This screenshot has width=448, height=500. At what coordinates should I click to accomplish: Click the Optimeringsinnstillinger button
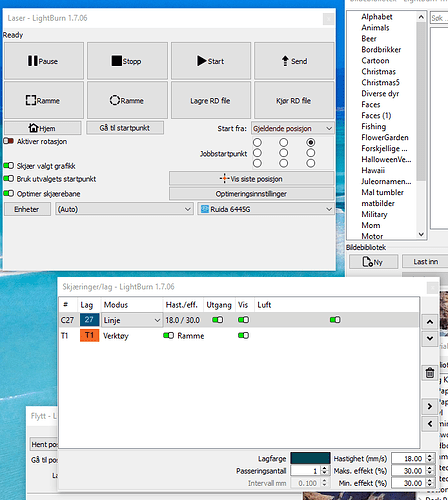[x=252, y=194]
